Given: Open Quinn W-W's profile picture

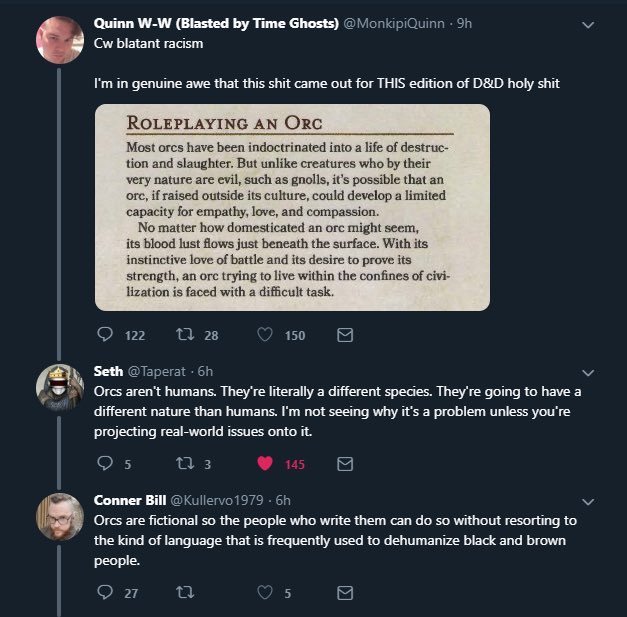Looking at the screenshot, I should tap(59, 39).
